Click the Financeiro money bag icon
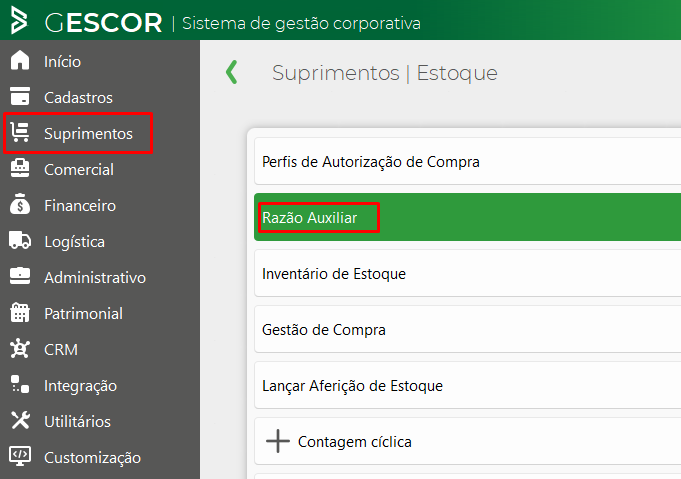 (x=20, y=205)
